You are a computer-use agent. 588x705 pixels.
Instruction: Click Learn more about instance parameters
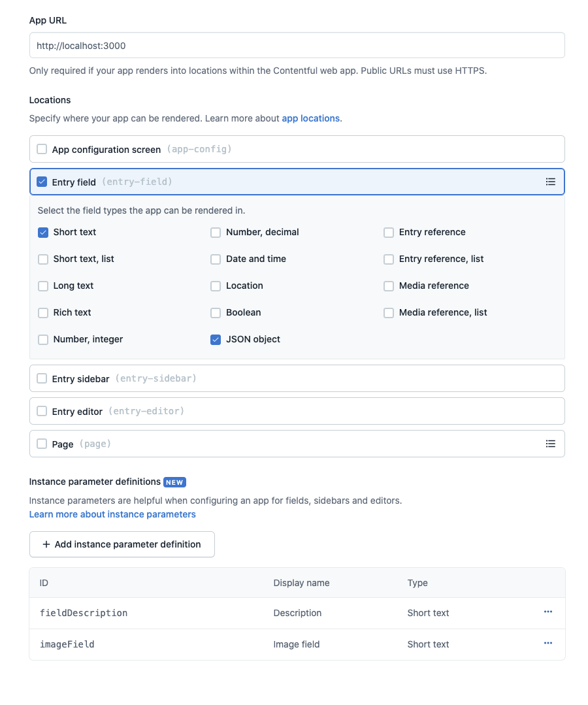tap(112, 514)
